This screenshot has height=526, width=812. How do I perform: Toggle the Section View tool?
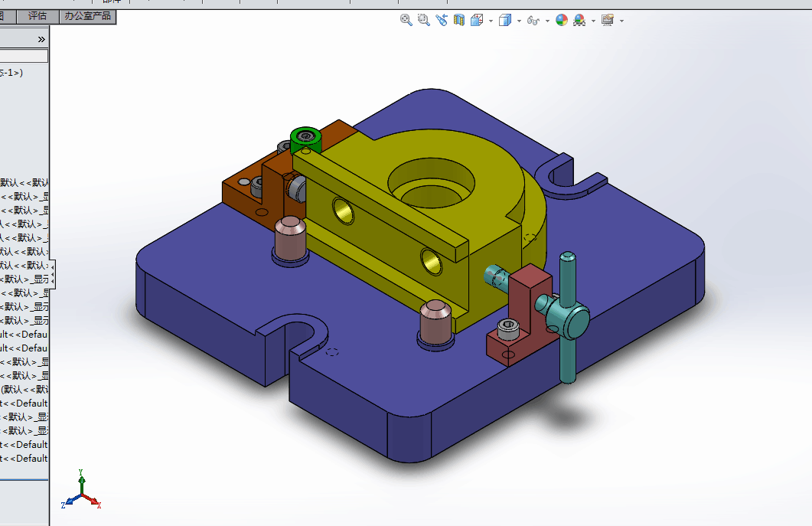tap(459, 20)
